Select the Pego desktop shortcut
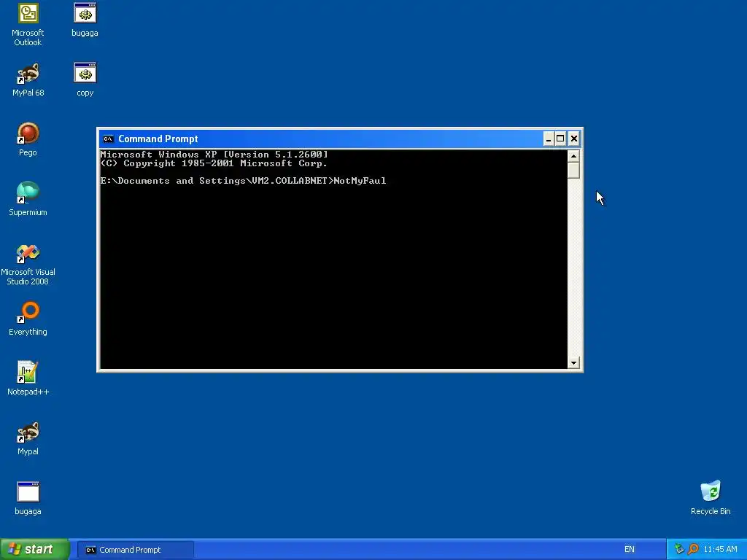 click(x=28, y=139)
